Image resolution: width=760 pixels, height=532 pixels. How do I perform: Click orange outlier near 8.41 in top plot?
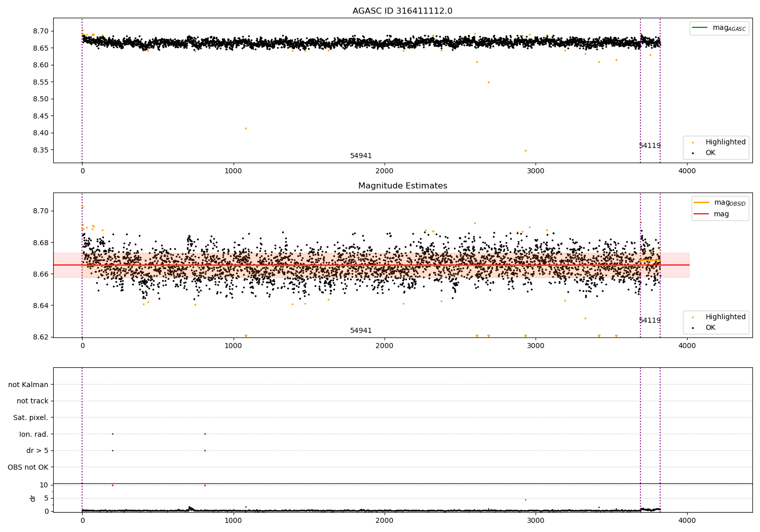coord(246,128)
